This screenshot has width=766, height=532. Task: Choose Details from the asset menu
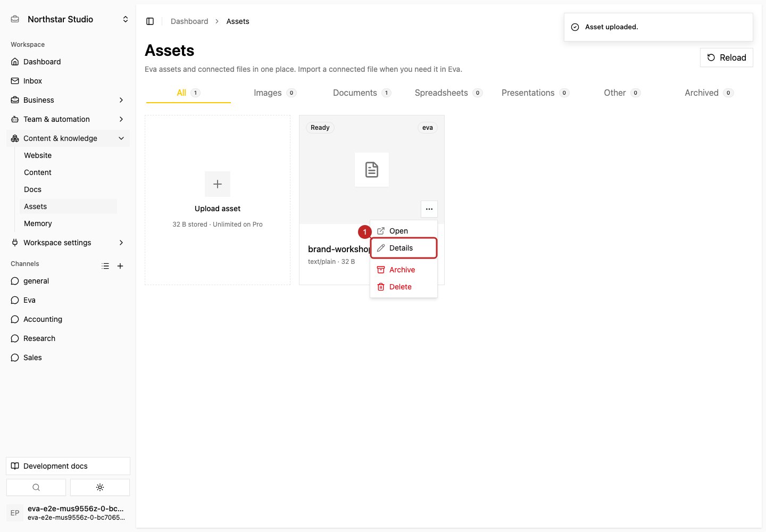404,248
